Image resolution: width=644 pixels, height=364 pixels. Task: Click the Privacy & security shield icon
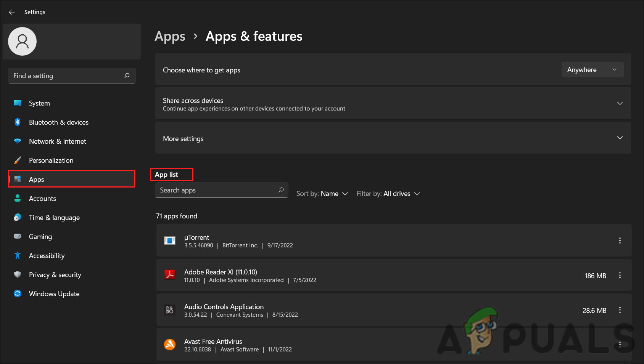tap(18, 274)
